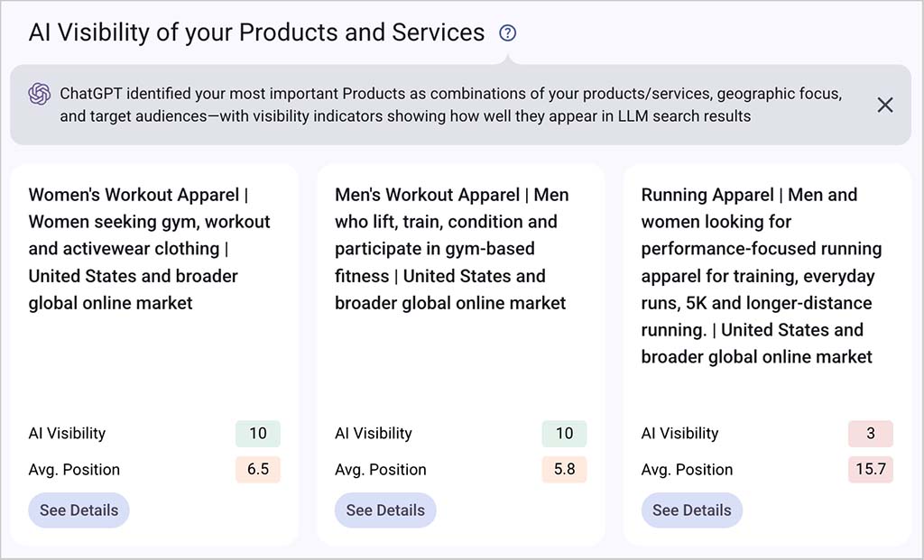Click the help question mark icon
Image resolution: width=924 pixels, height=560 pixels.
pos(507,33)
